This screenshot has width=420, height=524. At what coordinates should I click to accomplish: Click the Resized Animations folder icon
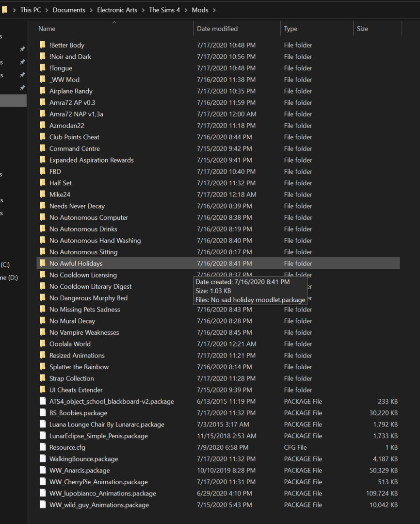tap(42, 355)
